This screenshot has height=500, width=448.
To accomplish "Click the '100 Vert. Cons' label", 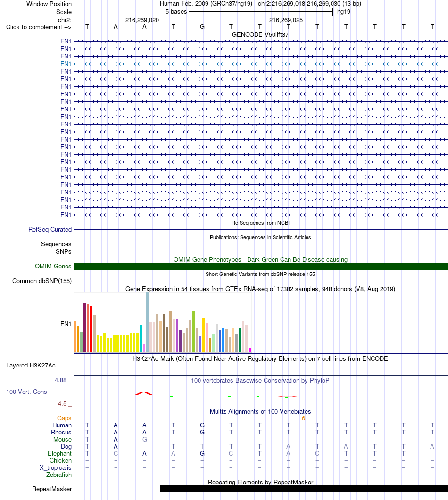I will [x=26, y=392].
